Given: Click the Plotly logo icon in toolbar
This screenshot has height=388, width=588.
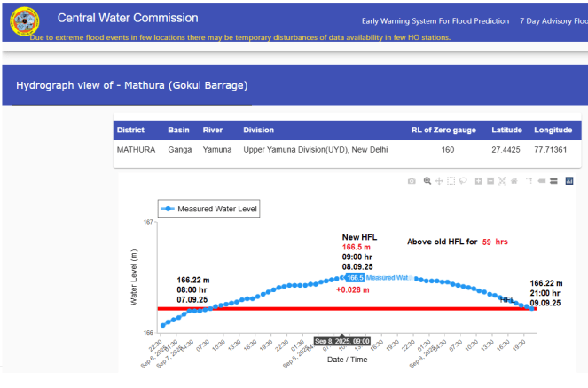Looking at the screenshot, I should [569, 181].
